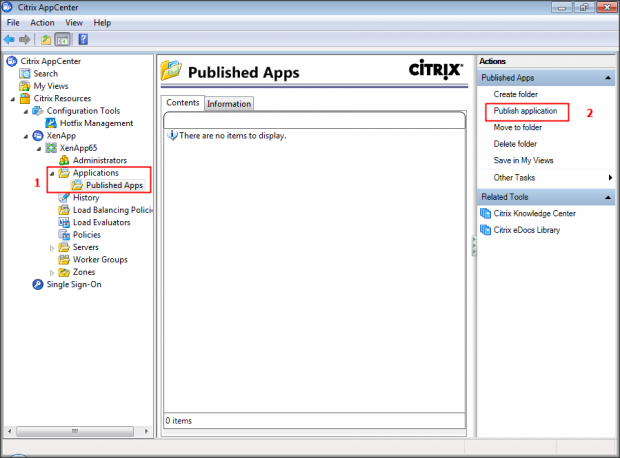The image size is (620, 458).
Task: Click the Load Evaluators node icon
Action: point(64,222)
